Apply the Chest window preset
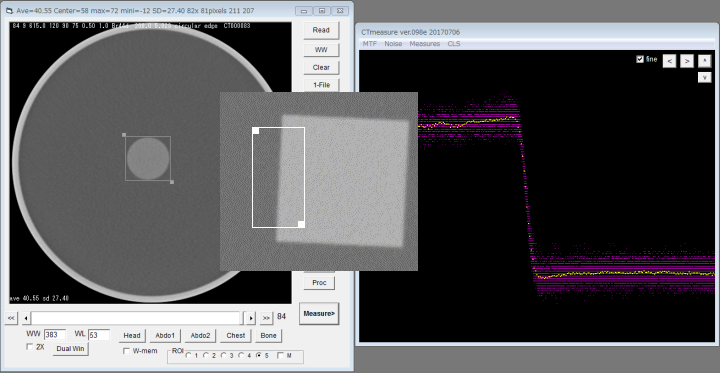 [236, 335]
